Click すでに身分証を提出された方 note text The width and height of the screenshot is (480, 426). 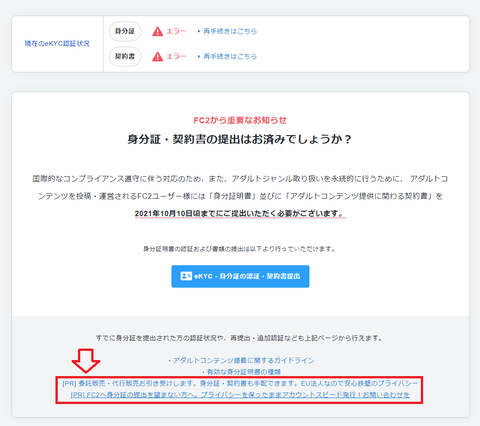click(x=240, y=338)
